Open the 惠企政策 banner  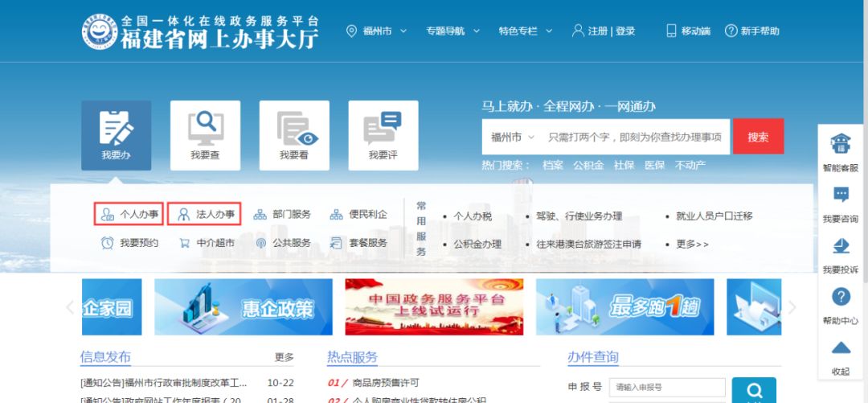point(244,307)
